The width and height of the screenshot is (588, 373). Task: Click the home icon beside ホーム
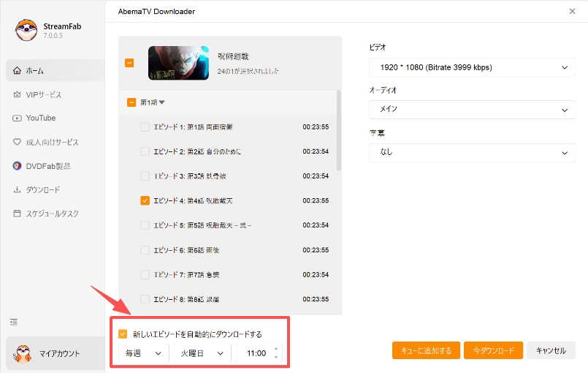(17, 71)
